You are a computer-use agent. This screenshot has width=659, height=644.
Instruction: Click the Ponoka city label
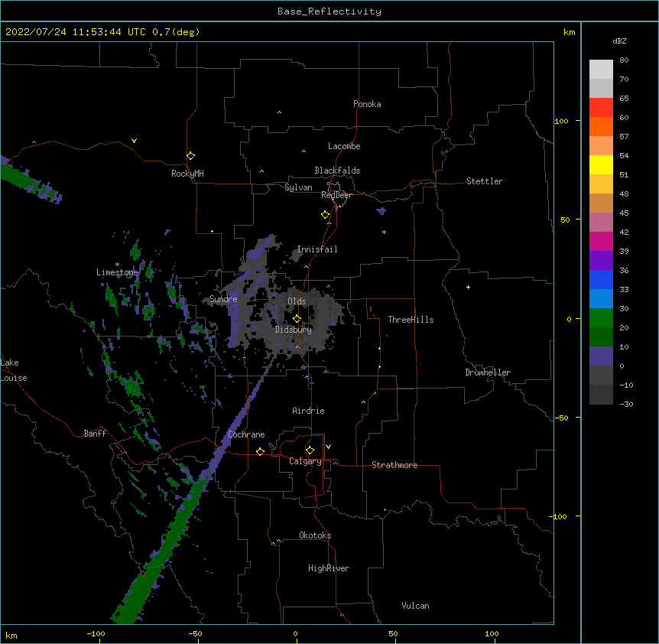point(367,104)
